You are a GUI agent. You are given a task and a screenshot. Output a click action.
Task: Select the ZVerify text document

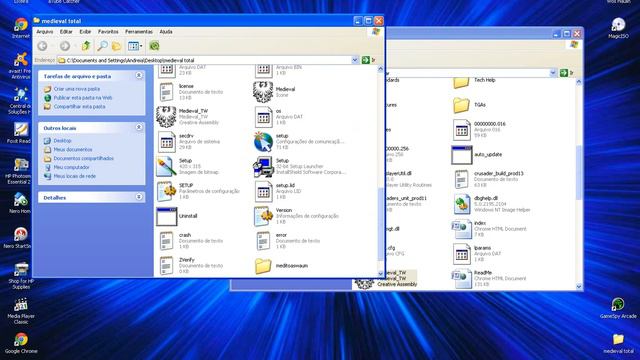191,266
